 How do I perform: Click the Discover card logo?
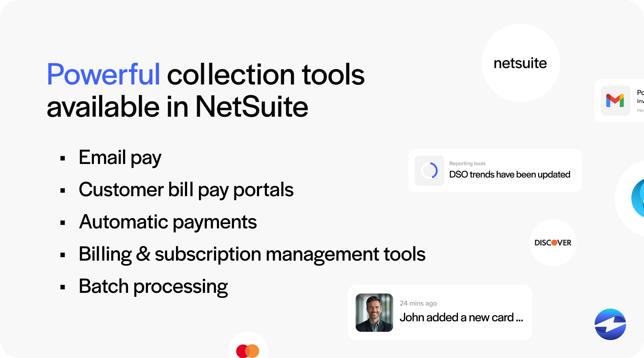pyautogui.click(x=552, y=243)
